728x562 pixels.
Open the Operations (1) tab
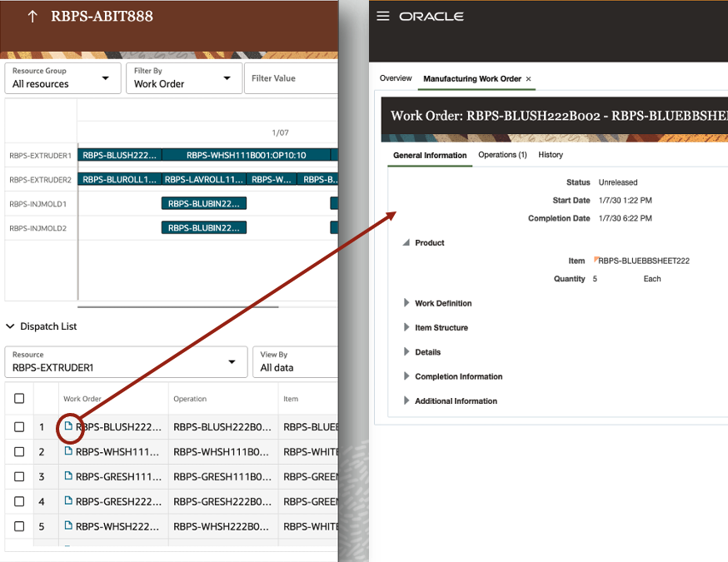(502, 155)
